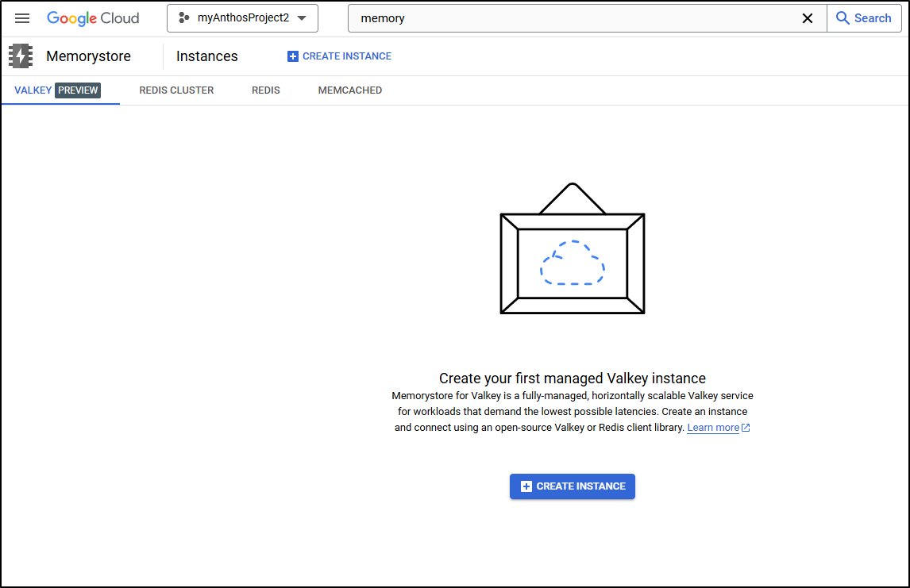Click the blue Create Instance button
910x588 pixels.
pyautogui.click(x=573, y=486)
